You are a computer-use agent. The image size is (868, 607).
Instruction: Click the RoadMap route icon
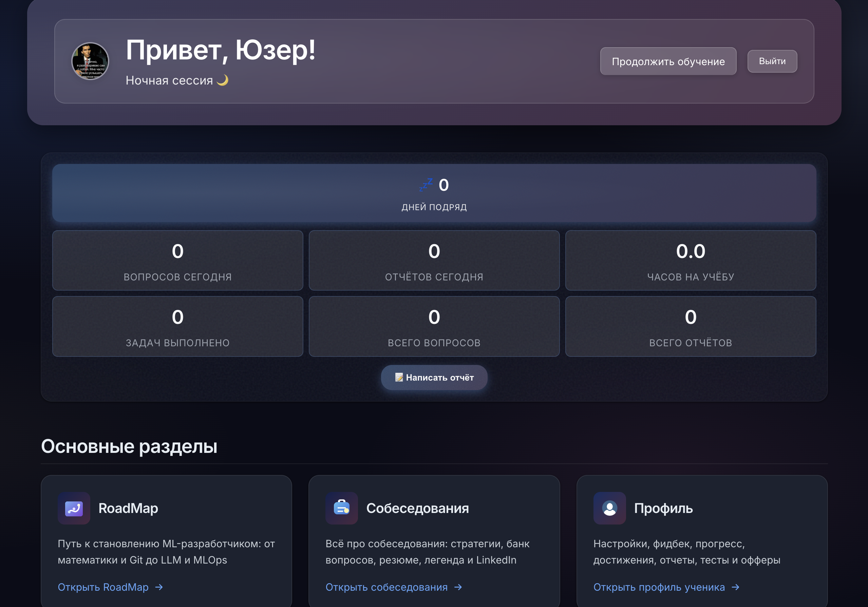(x=74, y=508)
